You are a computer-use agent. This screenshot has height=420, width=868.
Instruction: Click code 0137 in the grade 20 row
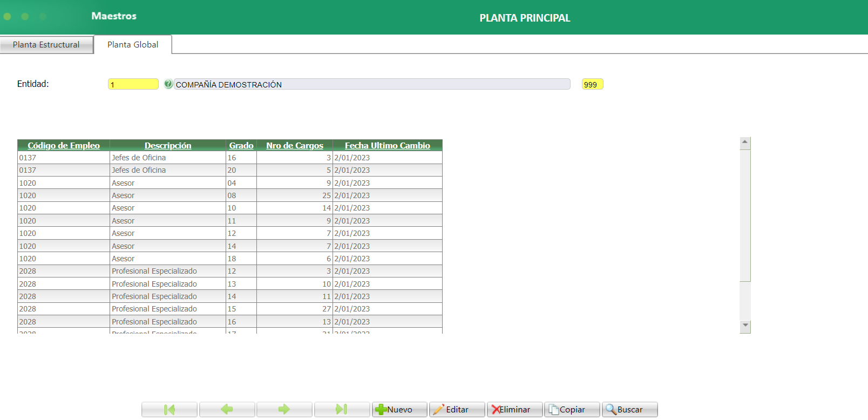point(28,170)
